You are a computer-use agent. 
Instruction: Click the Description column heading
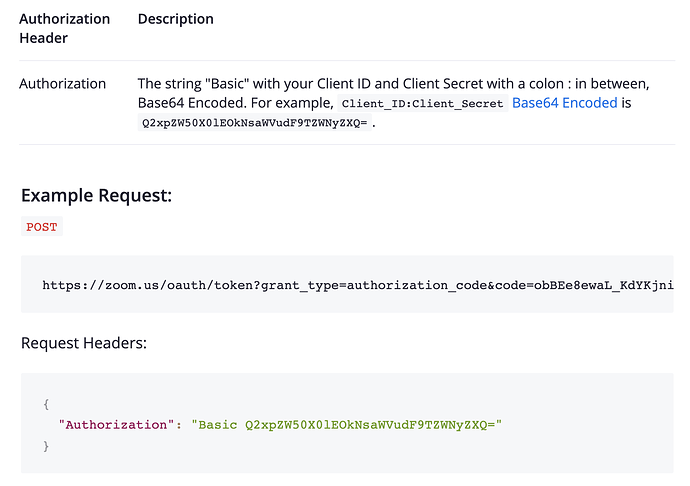(175, 19)
